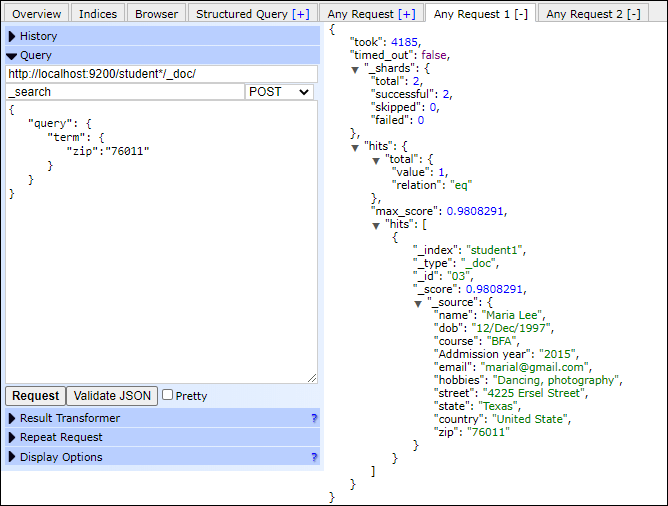Click the hobbies value Dancing, photography
This screenshot has width=668, height=506.
[x=556, y=380]
